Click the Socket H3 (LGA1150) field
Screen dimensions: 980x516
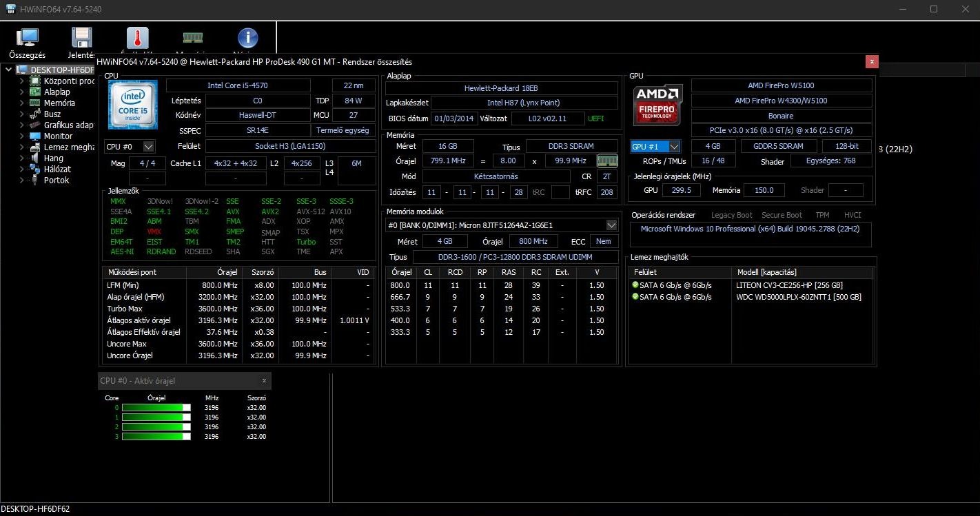289,146
